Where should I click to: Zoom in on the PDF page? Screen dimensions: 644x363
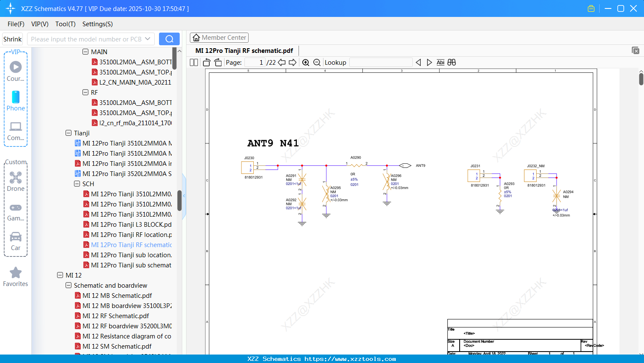tap(306, 62)
